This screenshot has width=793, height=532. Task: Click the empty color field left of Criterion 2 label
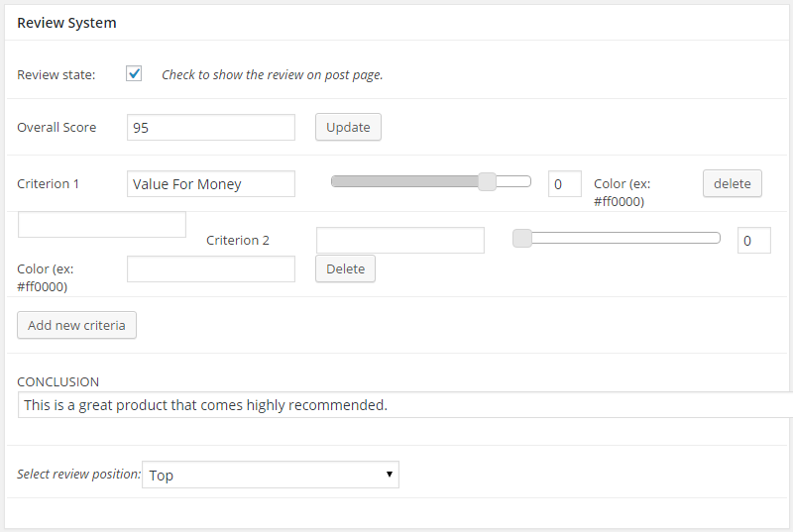click(102, 225)
